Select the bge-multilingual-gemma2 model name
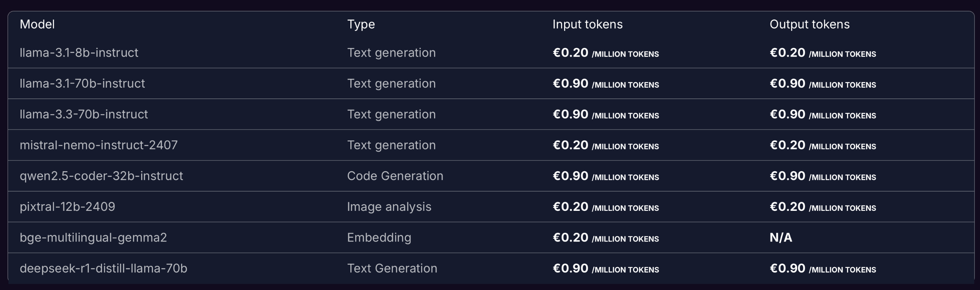Screen dimensions: 980x290 click(x=93, y=237)
